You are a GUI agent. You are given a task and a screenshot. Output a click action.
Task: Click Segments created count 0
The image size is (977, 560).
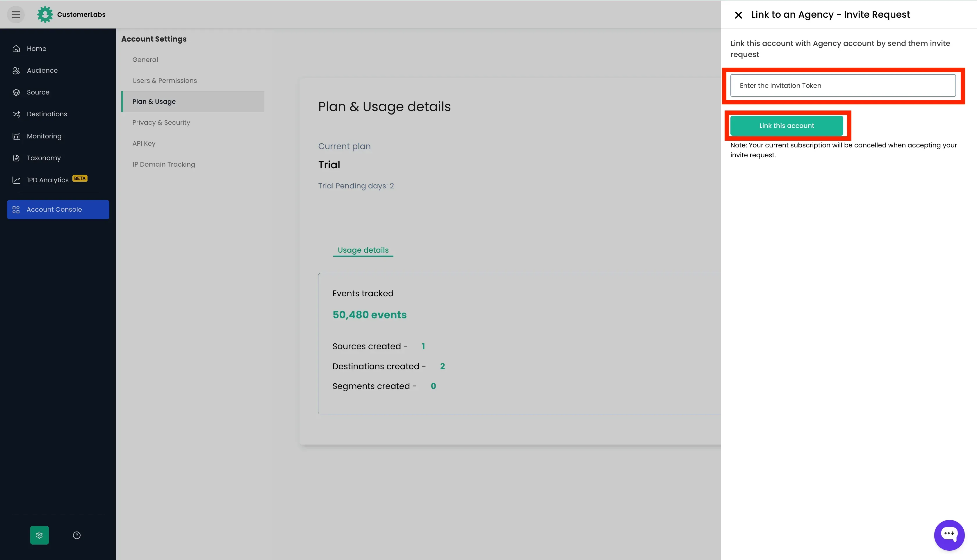434,386
